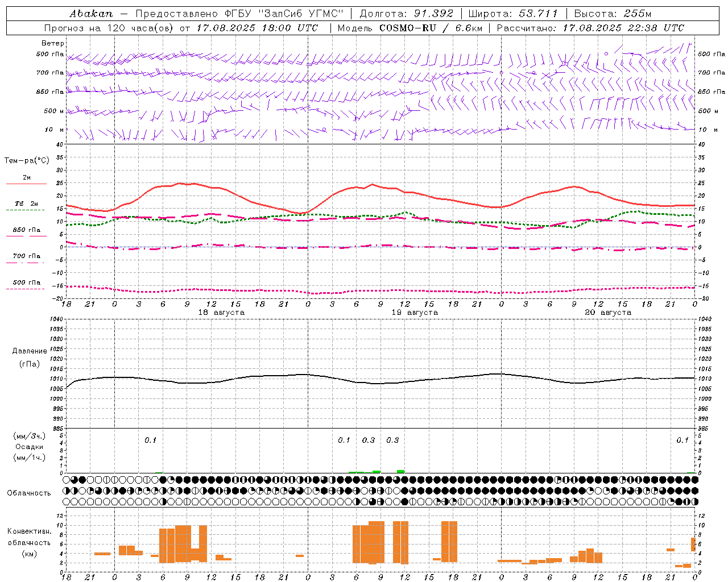Viewport: 728px width, 582px height.
Task: Click the "Td 2м" dew point legend entry
Action: tap(27, 203)
